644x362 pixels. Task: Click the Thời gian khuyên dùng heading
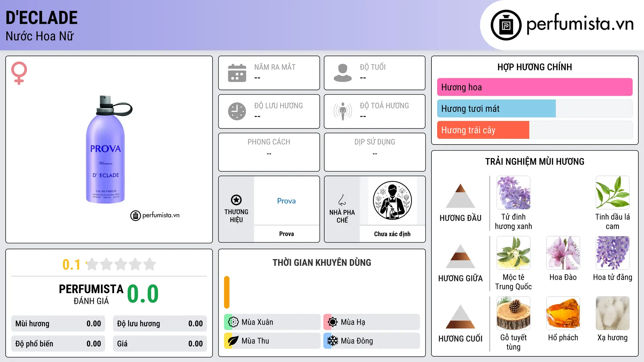tap(322, 263)
